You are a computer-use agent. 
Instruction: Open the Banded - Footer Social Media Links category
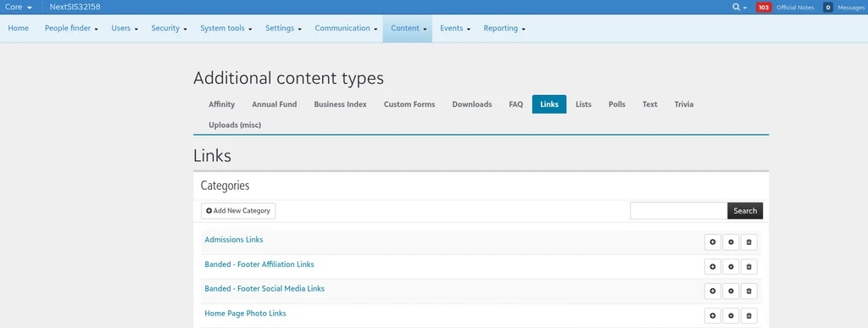[264, 289]
